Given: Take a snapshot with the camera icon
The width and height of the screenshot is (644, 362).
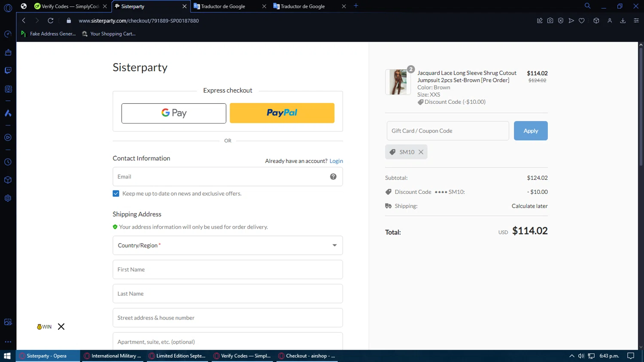Looking at the screenshot, I should tap(550, 21).
